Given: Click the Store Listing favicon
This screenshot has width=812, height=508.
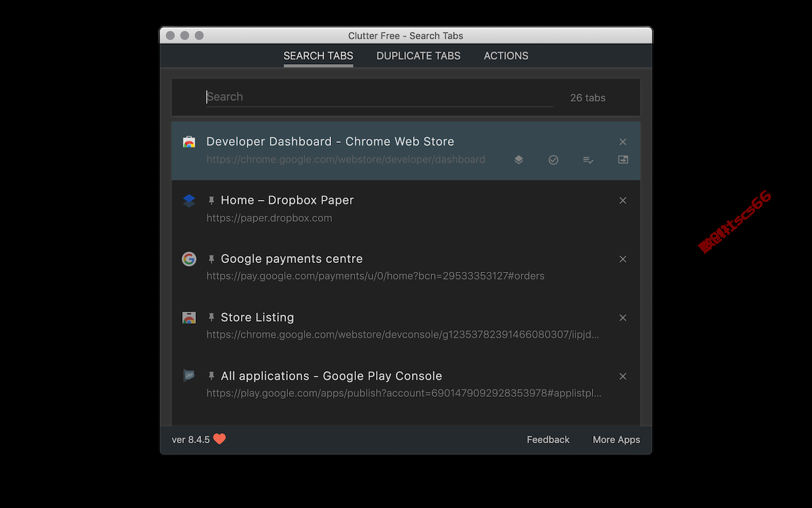Looking at the screenshot, I should click(x=189, y=317).
